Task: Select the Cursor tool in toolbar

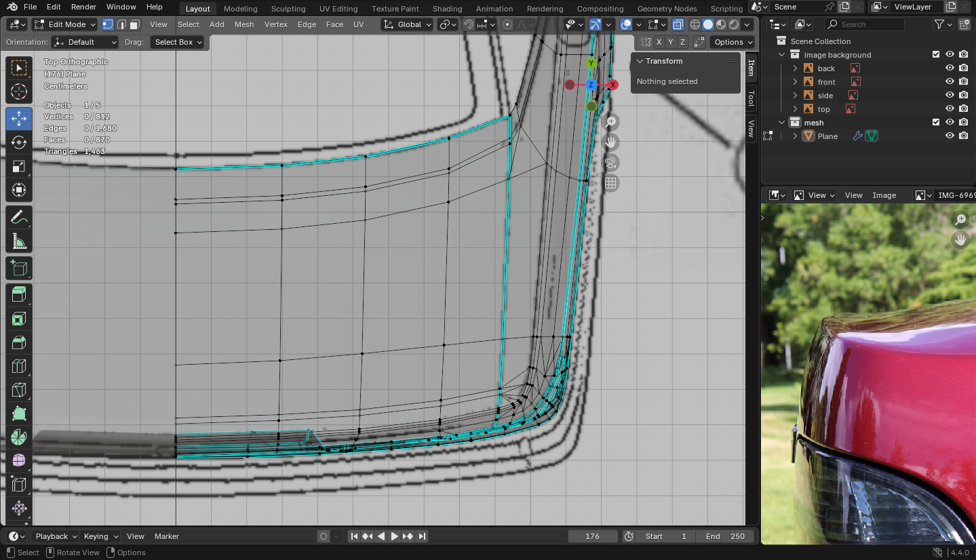Action: pyautogui.click(x=19, y=92)
